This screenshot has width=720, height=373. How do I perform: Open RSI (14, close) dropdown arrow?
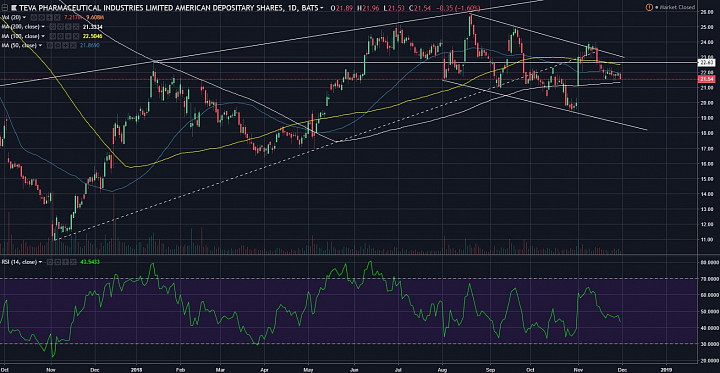pos(40,262)
